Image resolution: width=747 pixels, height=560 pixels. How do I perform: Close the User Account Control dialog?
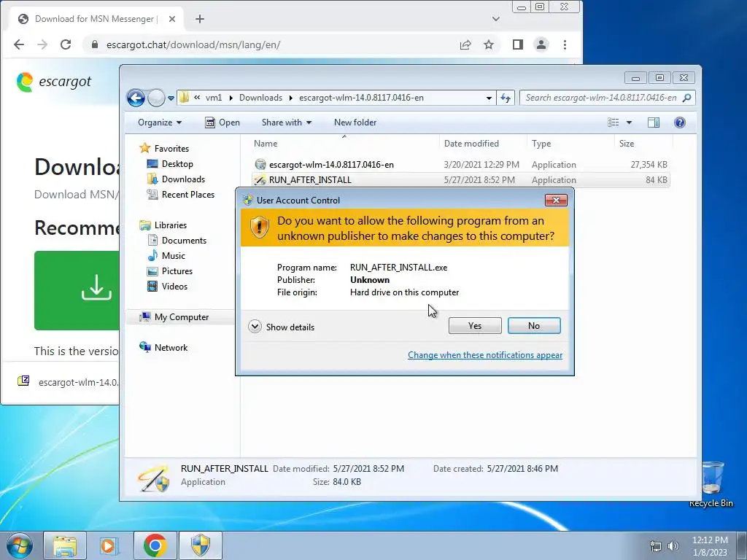556,200
